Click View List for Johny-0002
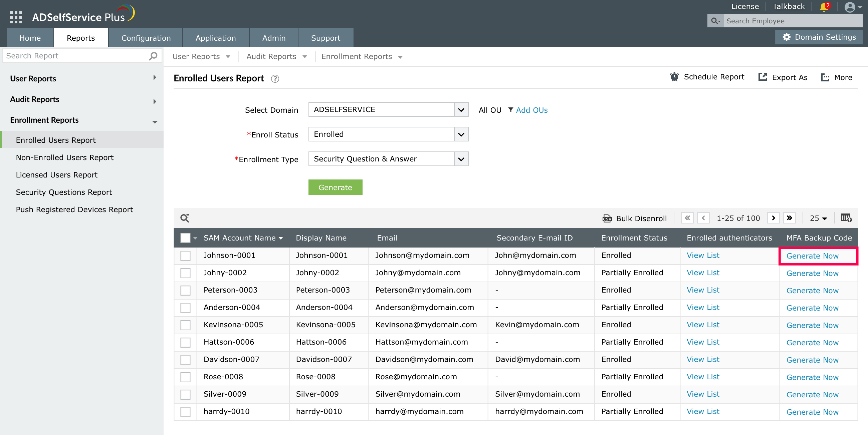 click(703, 273)
